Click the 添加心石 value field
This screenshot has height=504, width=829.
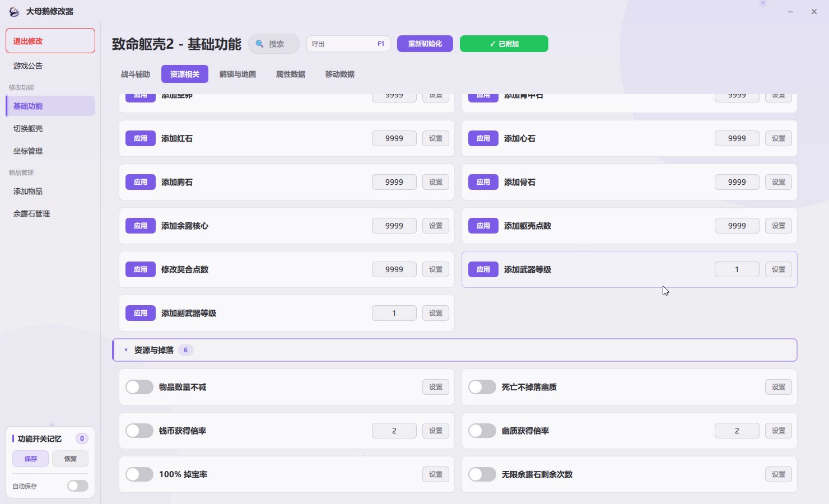point(737,138)
